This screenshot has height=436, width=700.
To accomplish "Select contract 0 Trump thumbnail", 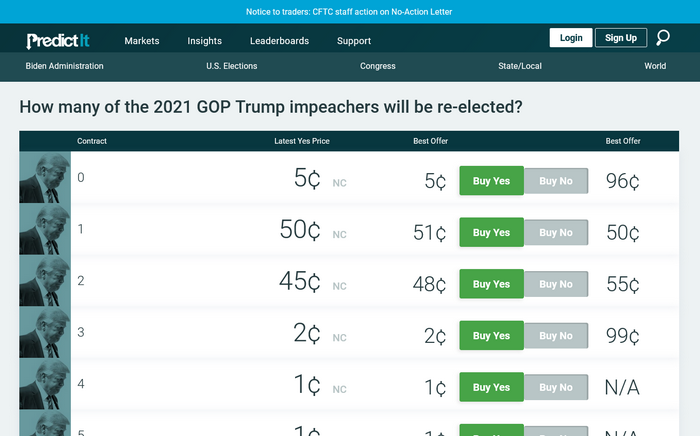I will point(45,177).
